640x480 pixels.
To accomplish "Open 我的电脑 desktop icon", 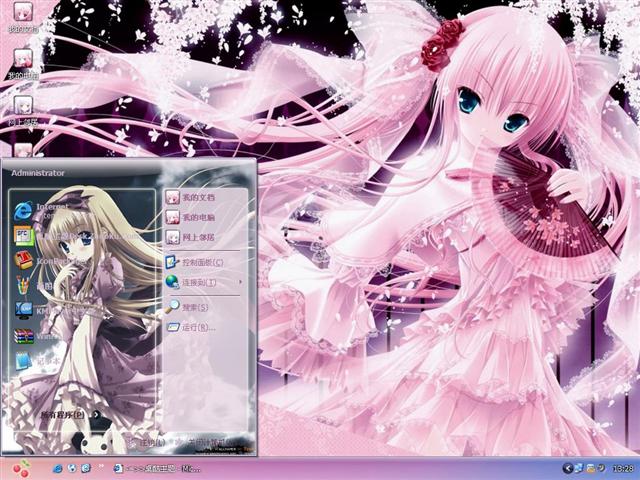I will tap(24, 64).
